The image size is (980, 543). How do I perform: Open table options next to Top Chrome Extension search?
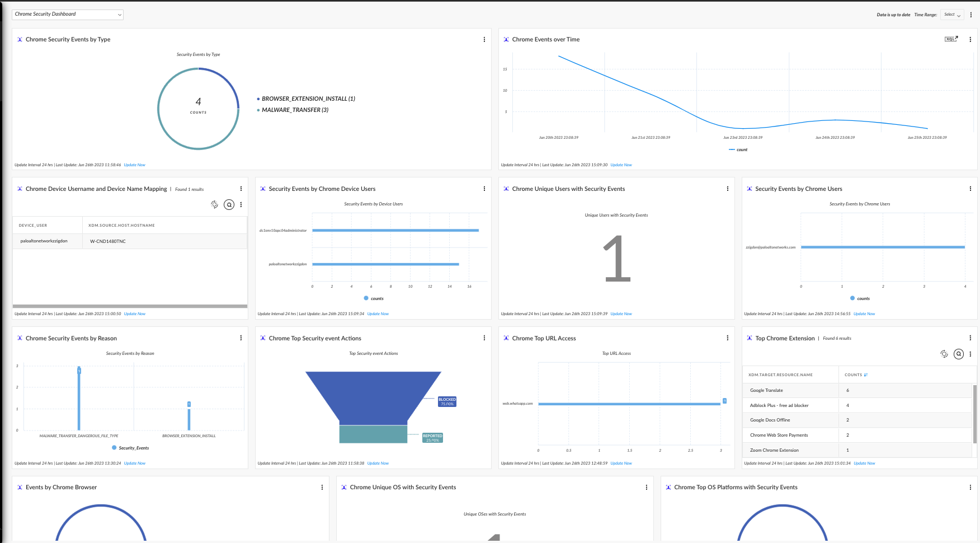coord(970,354)
